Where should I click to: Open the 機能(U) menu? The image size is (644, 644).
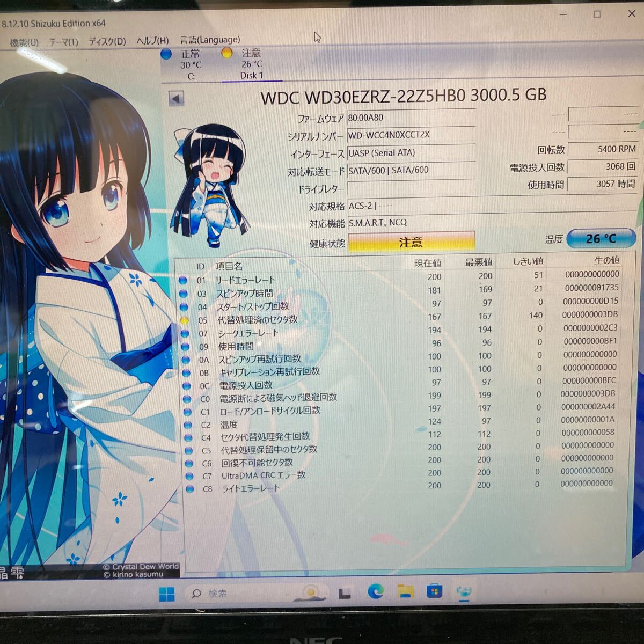pyautogui.click(x=24, y=42)
